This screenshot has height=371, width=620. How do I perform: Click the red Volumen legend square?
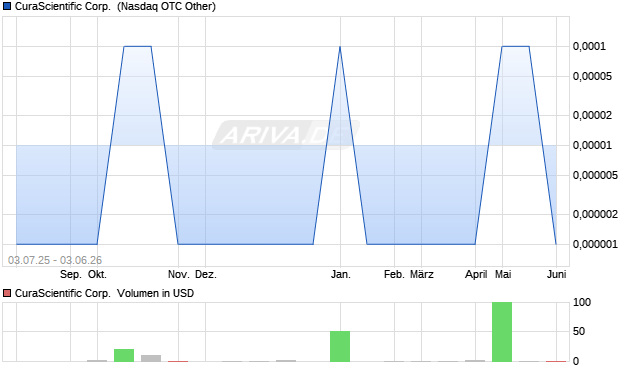[x=7, y=293]
